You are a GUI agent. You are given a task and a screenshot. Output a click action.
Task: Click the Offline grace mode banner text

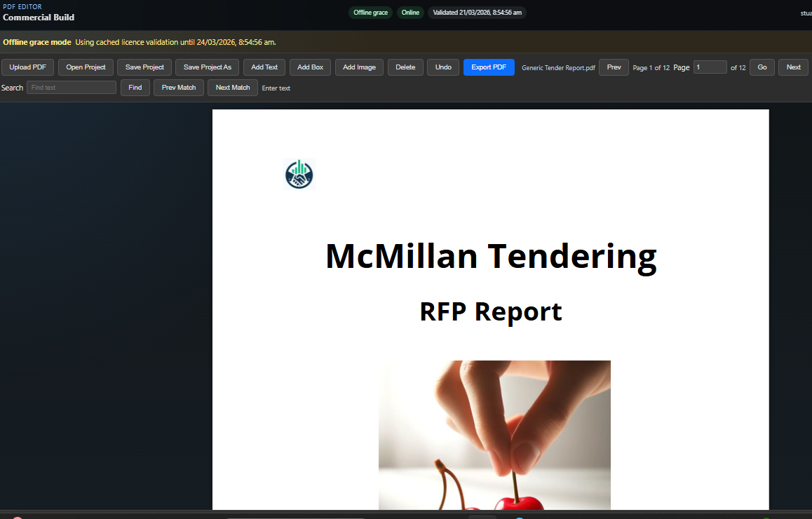click(x=36, y=43)
